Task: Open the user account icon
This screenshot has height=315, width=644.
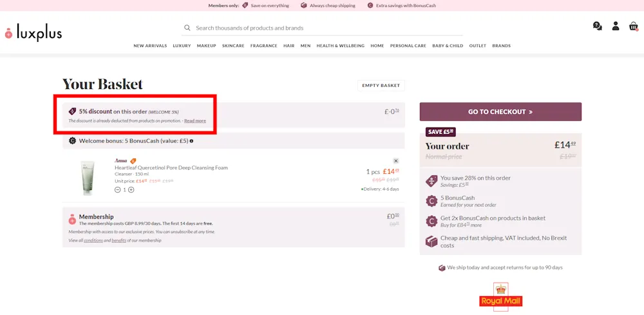Action: pyautogui.click(x=615, y=26)
